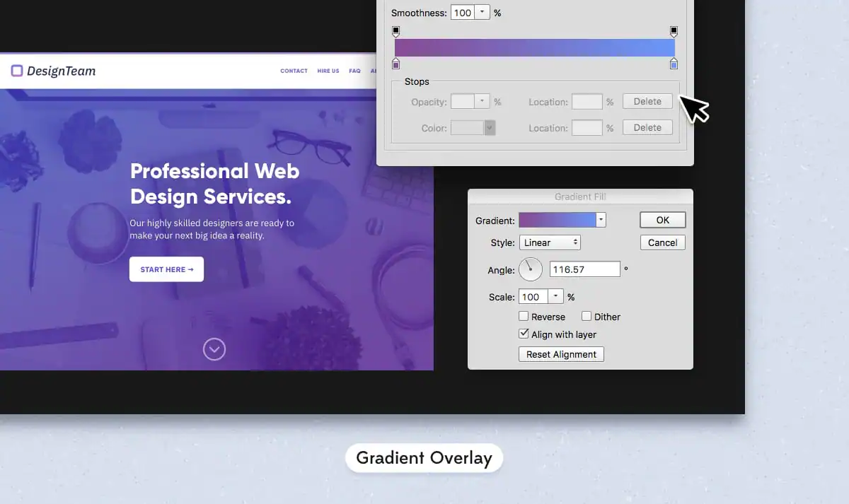Viewport: 849px width, 504px height.
Task: Select HIRE US in the navigation
Action: coord(328,71)
